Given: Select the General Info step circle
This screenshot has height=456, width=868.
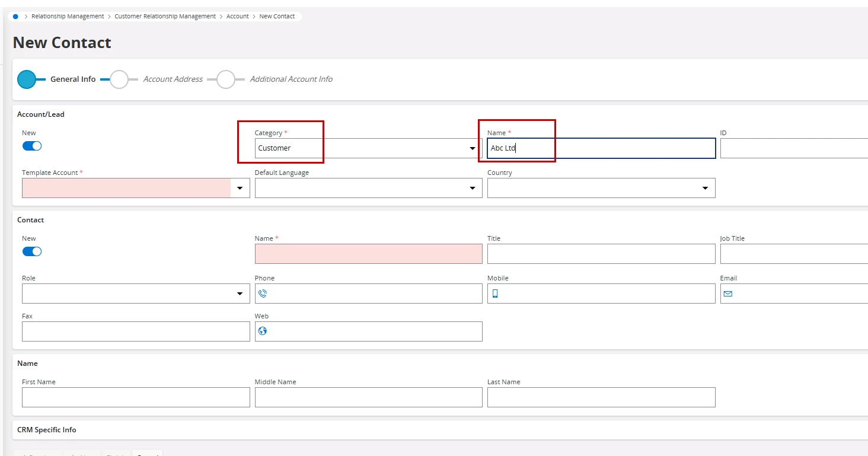Looking at the screenshot, I should 27,79.
